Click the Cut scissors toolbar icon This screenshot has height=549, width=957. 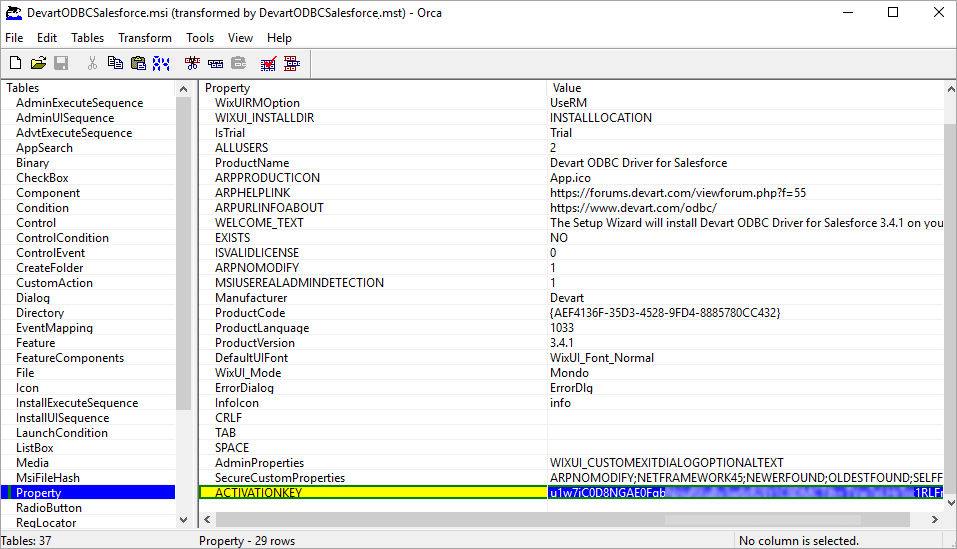[92, 63]
